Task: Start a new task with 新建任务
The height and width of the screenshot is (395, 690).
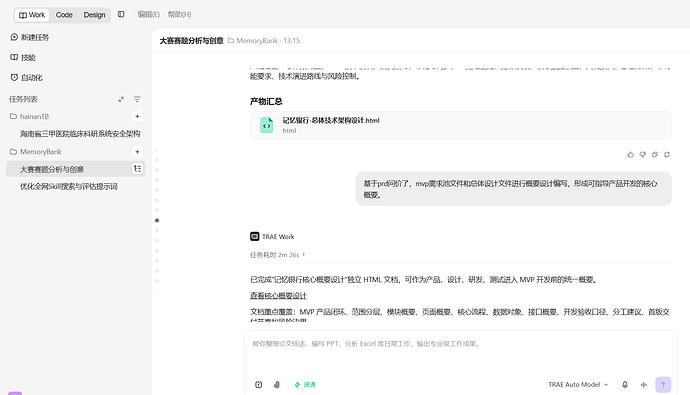Action: click(x=29, y=37)
